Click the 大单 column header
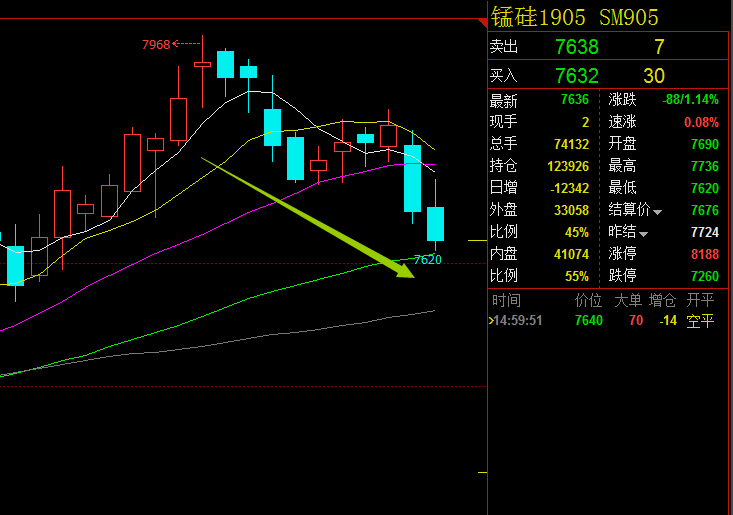This screenshot has height=515, width=733. 628,300
